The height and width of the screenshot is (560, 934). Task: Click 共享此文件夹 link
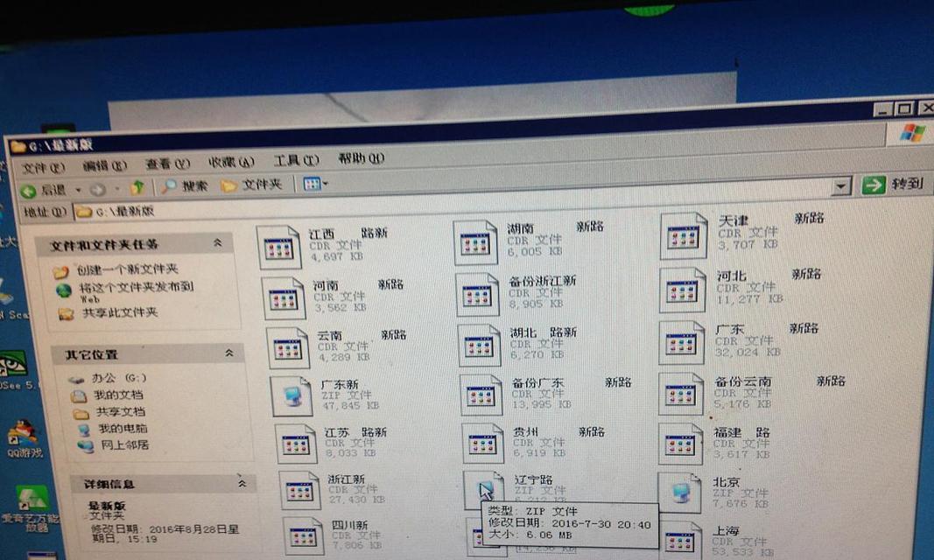tap(120, 312)
